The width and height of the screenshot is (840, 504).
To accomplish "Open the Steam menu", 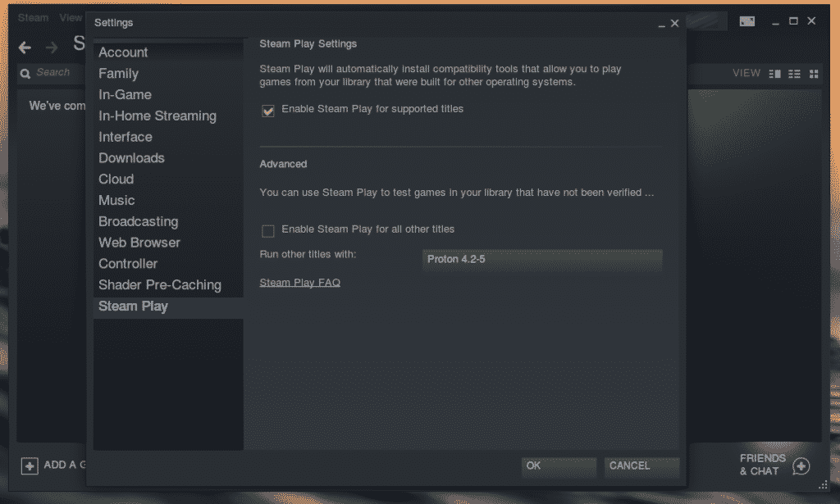I will point(33,18).
